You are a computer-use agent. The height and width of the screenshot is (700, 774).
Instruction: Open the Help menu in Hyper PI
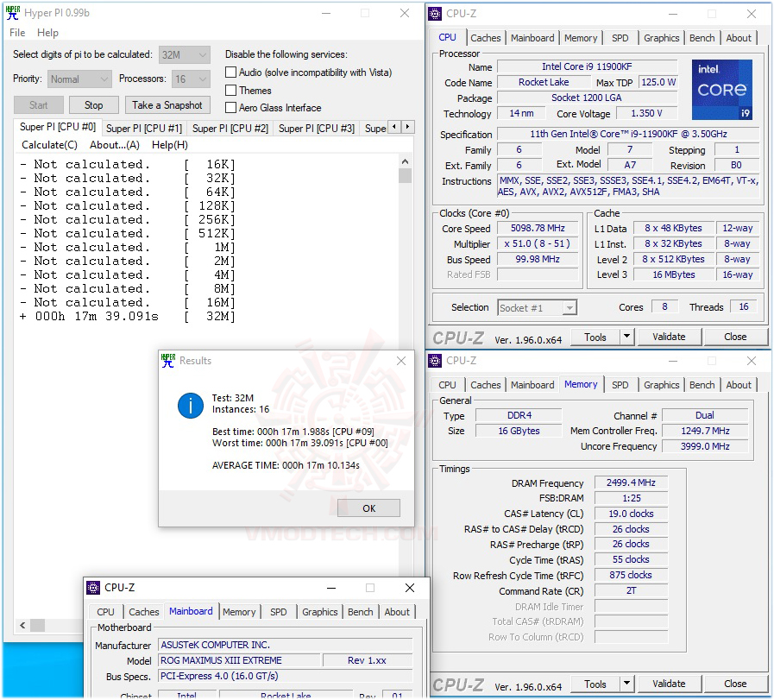point(47,33)
